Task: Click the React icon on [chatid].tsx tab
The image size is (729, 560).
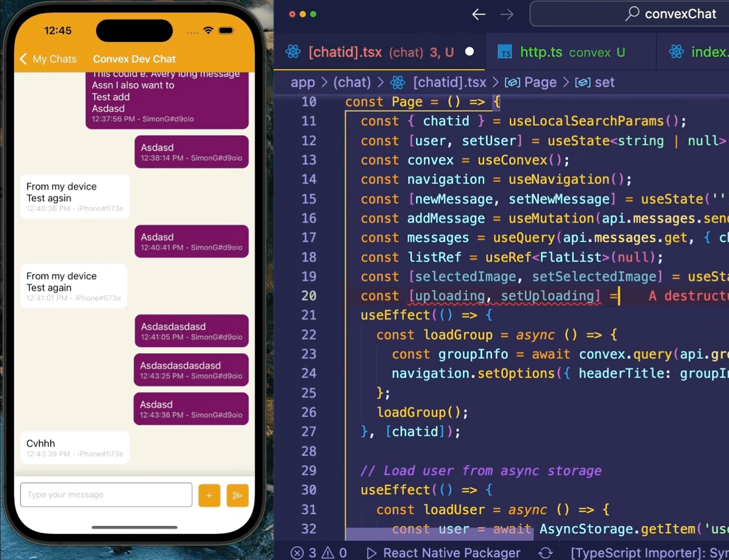Action: point(293,52)
